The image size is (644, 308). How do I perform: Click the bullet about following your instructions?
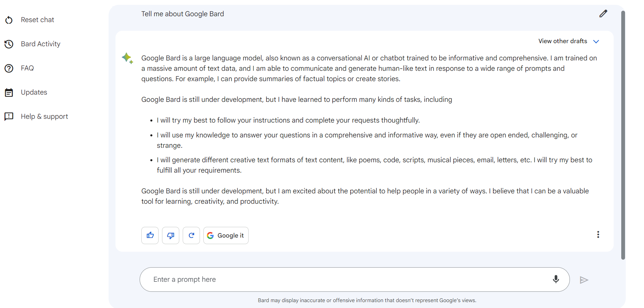click(x=288, y=120)
